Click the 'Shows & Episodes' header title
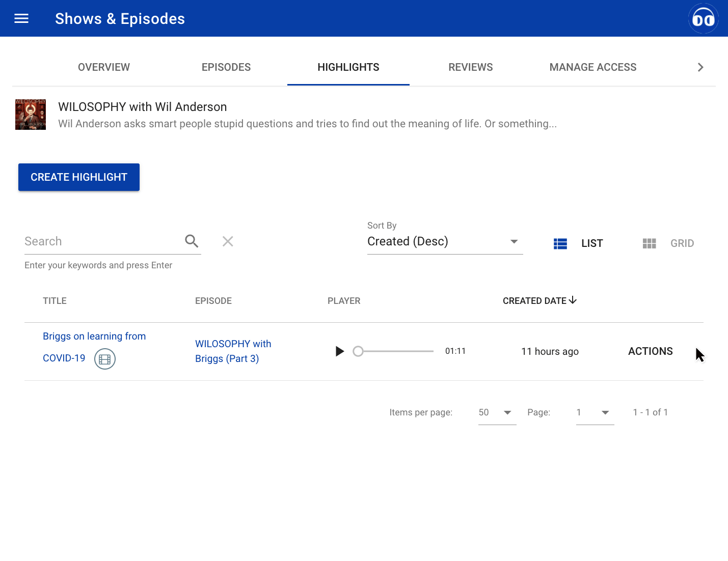 pos(120,19)
